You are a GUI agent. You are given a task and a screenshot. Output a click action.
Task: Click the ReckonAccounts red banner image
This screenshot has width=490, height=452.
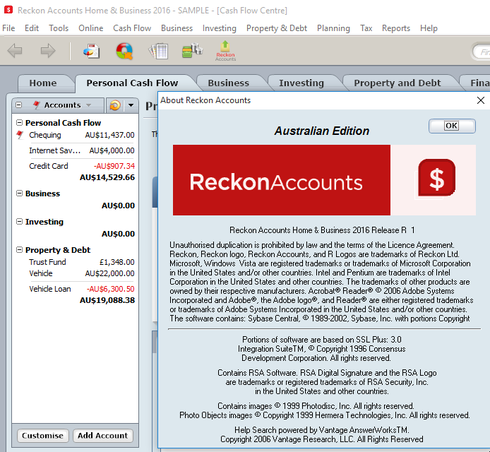point(281,180)
